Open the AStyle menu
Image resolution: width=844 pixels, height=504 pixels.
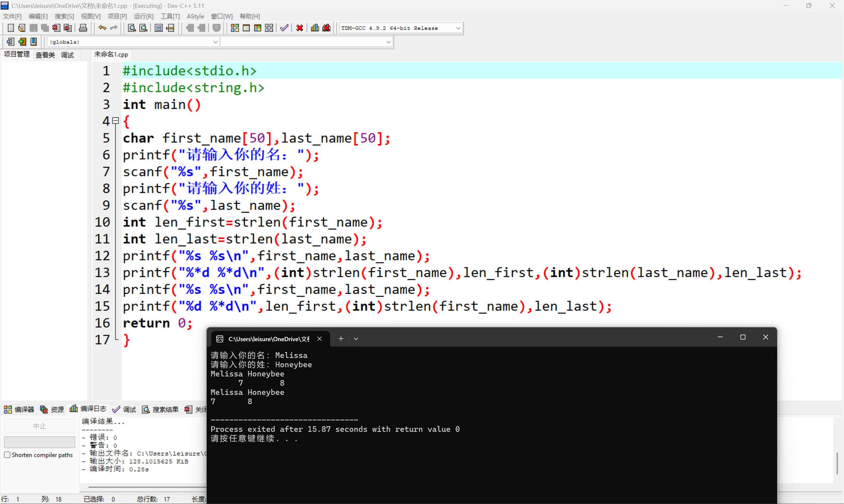tap(195, 16)
